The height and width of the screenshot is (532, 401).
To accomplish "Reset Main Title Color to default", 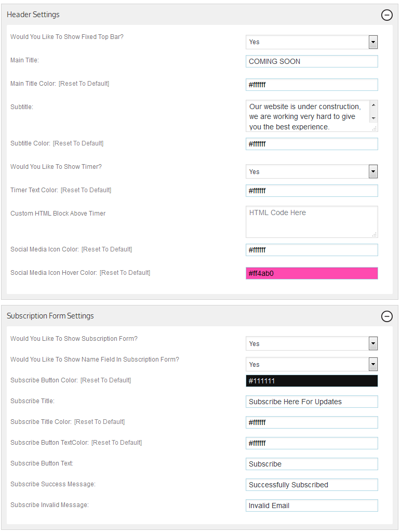I will pyautogui.click(x=84, y=84).
